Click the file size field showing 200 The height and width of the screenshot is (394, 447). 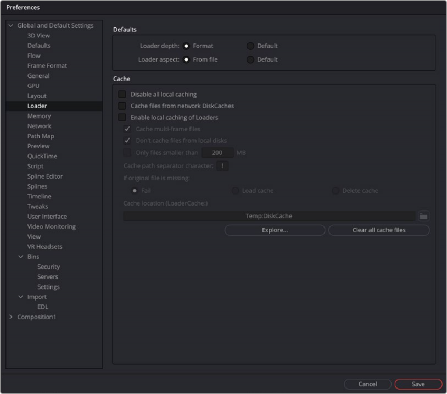(217, 153)
